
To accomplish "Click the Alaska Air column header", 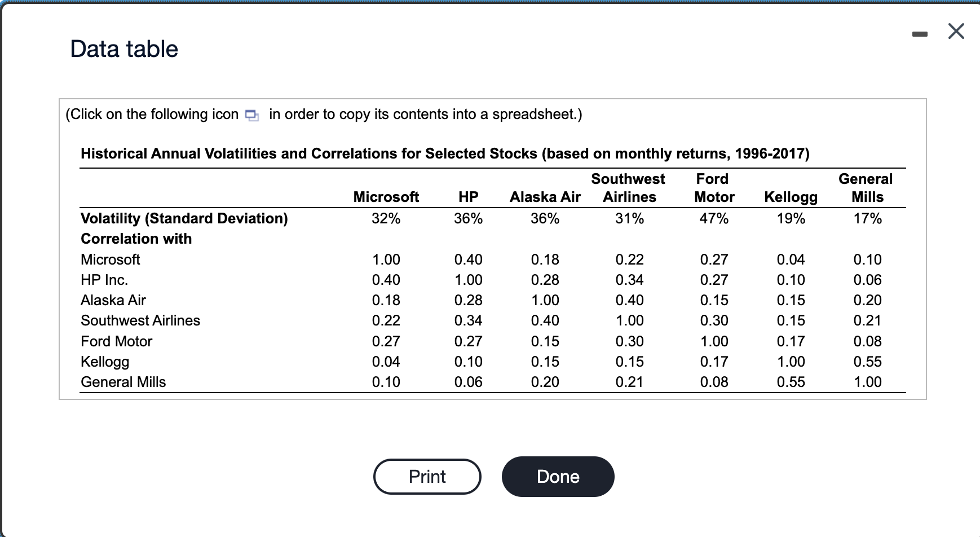I will pyautogui.click(x=545, y=197).
